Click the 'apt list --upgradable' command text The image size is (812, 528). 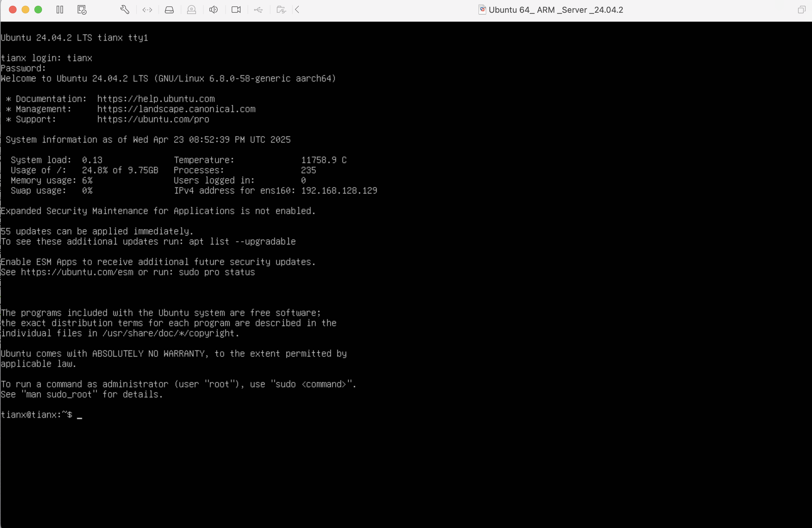(242, 242)
